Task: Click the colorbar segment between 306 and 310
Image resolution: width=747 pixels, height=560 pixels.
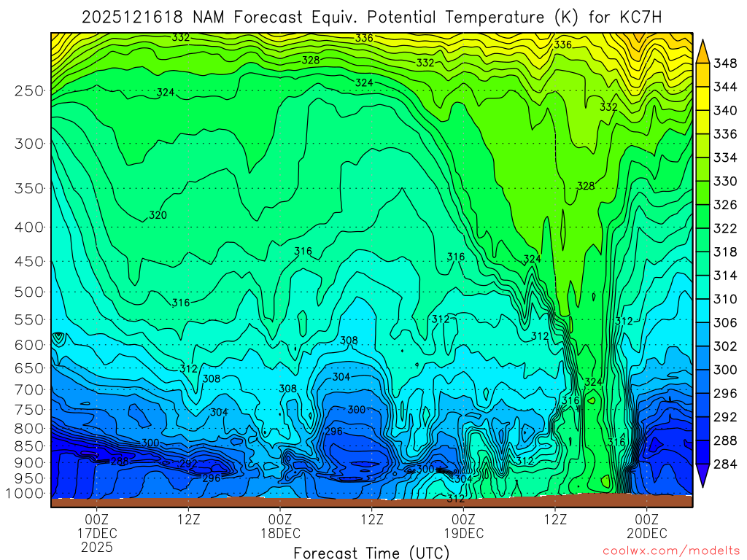Action: 703,311
